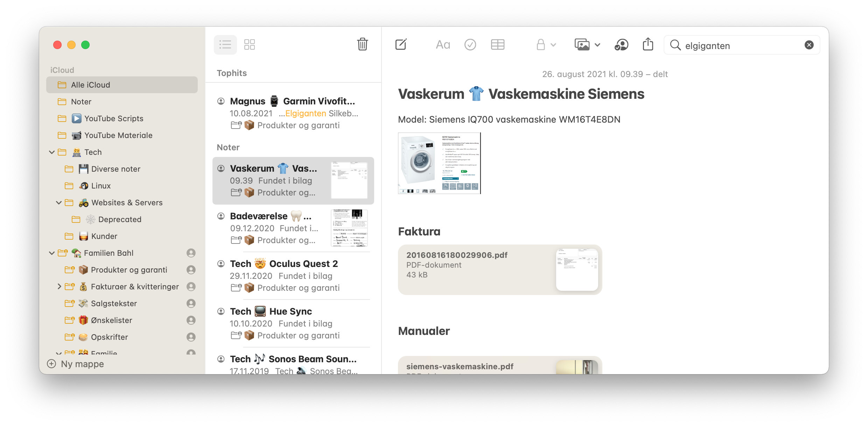Image resolution: width=868 pixels, height=426 pixels.
Task: Open the photos and media dropdown
Action: pyautogui.click(x=587, y=45)
